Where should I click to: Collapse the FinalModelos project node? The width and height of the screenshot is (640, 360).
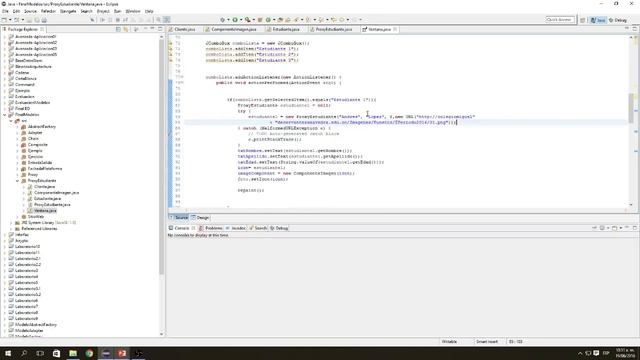[x=5, y=115]
